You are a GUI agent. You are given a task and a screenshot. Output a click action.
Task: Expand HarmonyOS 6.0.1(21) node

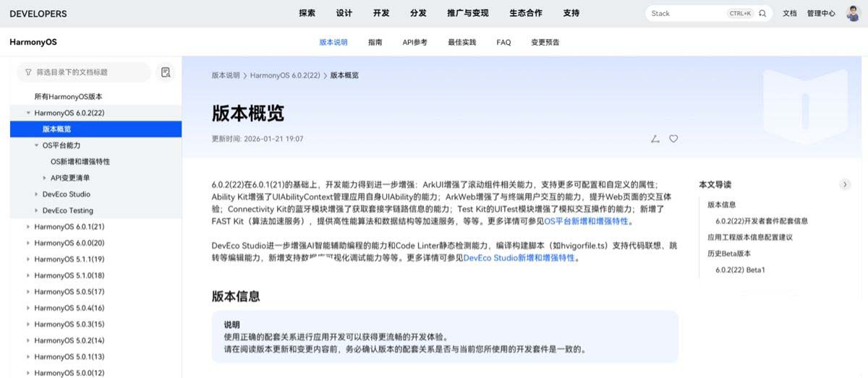[x=28, y=226]
